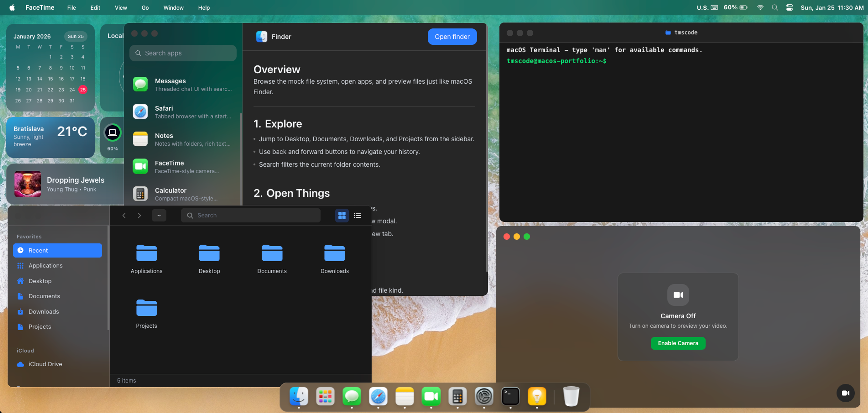Select Safari in the apps list

183,112
